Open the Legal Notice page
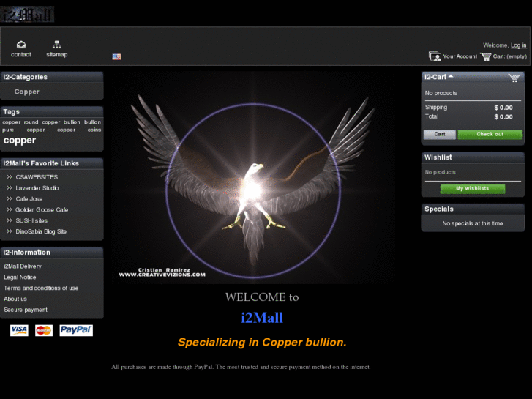The height and width of the screenshot is (399, 532). tap(20, 277)
